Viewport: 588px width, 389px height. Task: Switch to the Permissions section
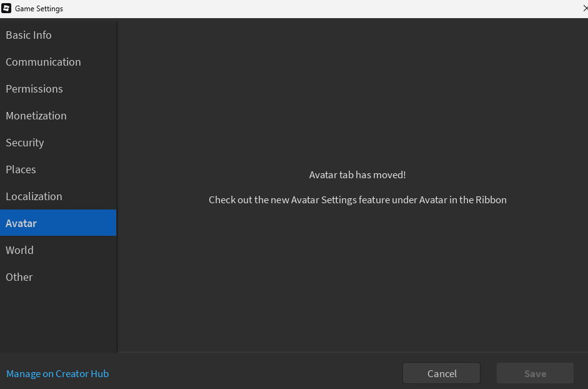coord(34,89)
